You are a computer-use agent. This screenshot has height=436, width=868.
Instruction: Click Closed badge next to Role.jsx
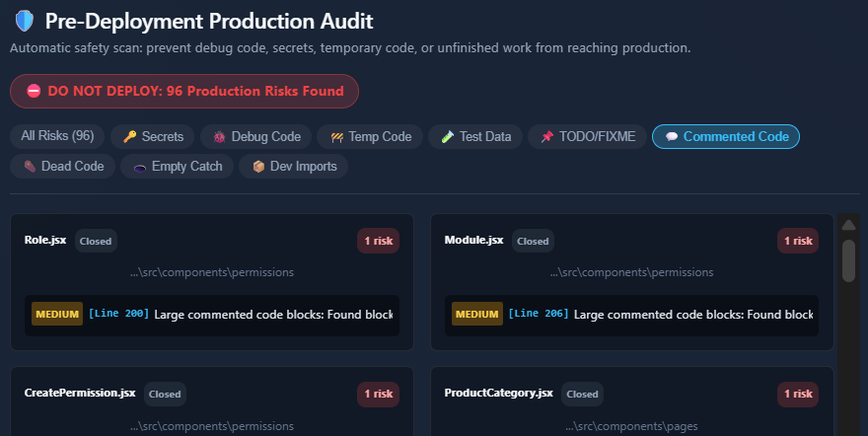point(96,241)
